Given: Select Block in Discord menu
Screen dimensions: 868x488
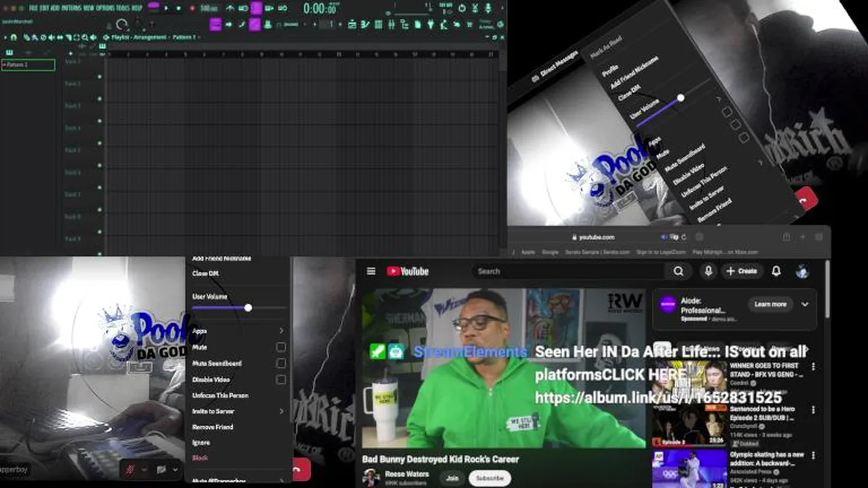Looking at the screenshot, I should pos(200,458).
